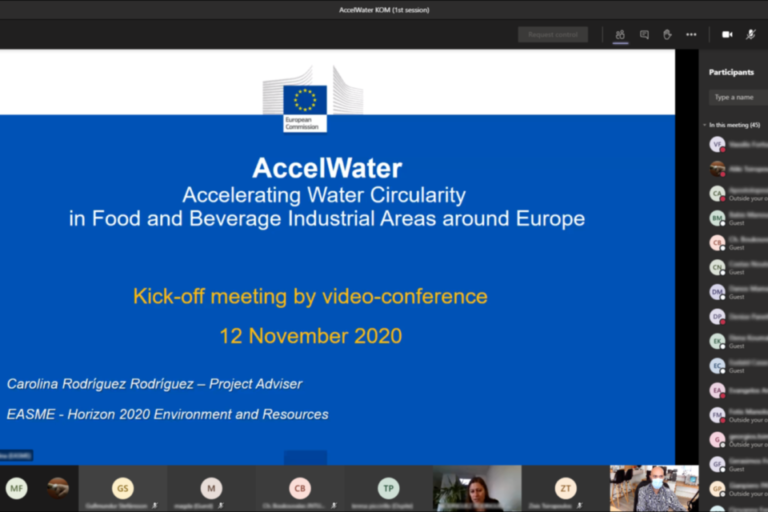
Task: Click the woman's video feed tile
Action: [477, 488]
